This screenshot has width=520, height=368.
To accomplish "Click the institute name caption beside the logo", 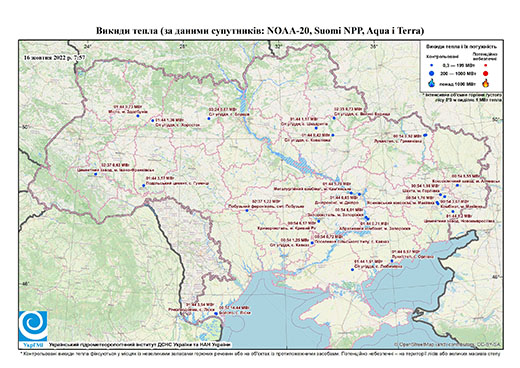I will pos(140,344).
